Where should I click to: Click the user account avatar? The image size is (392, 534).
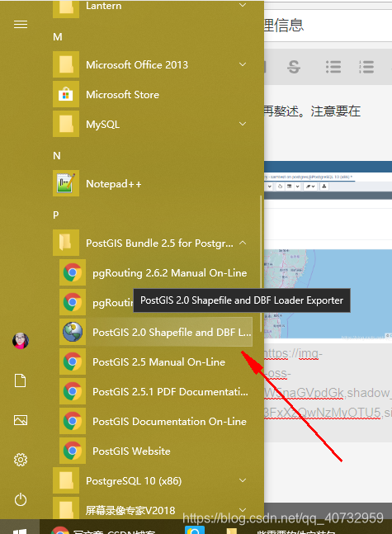click(x=21, y=341)
